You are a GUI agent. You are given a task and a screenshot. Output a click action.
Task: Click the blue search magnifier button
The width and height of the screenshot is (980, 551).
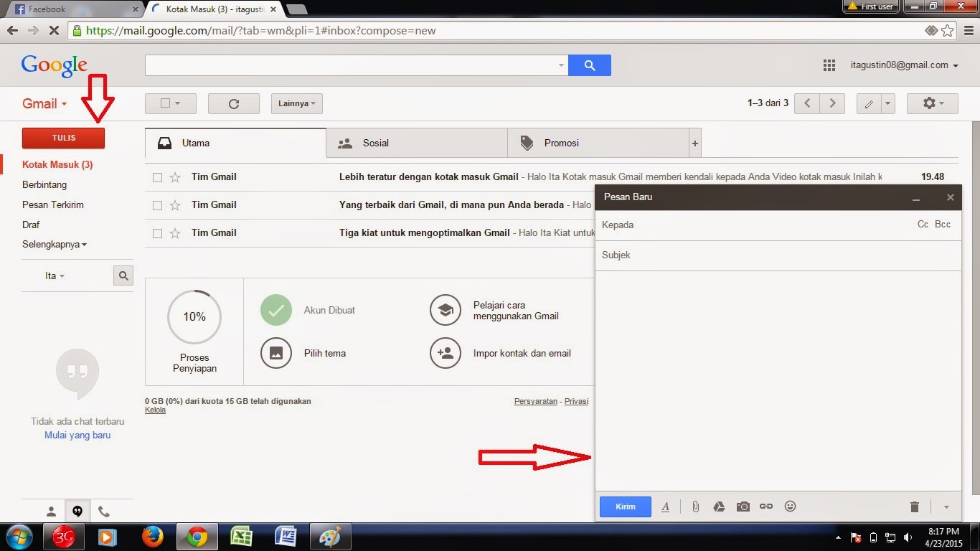tap(590, 65)
